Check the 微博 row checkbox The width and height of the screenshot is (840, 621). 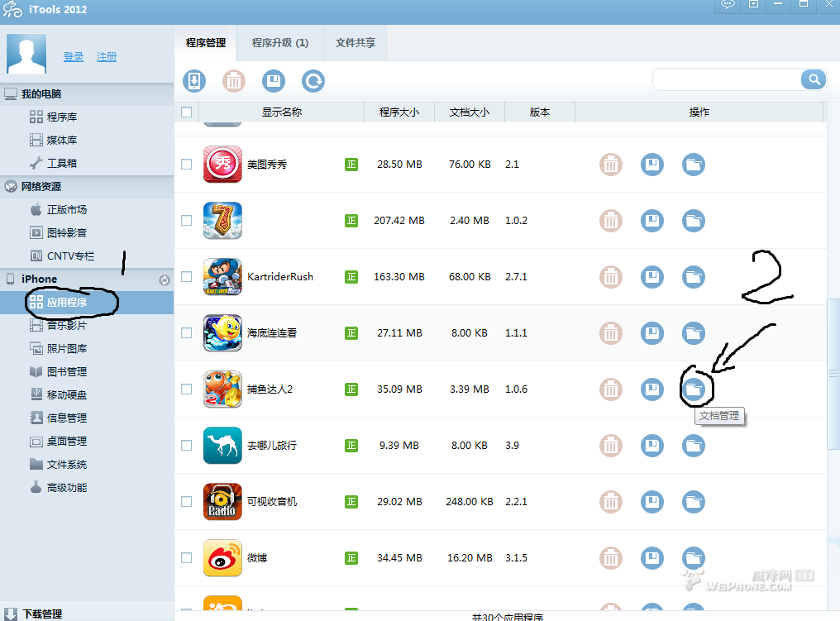click(186, 558)
